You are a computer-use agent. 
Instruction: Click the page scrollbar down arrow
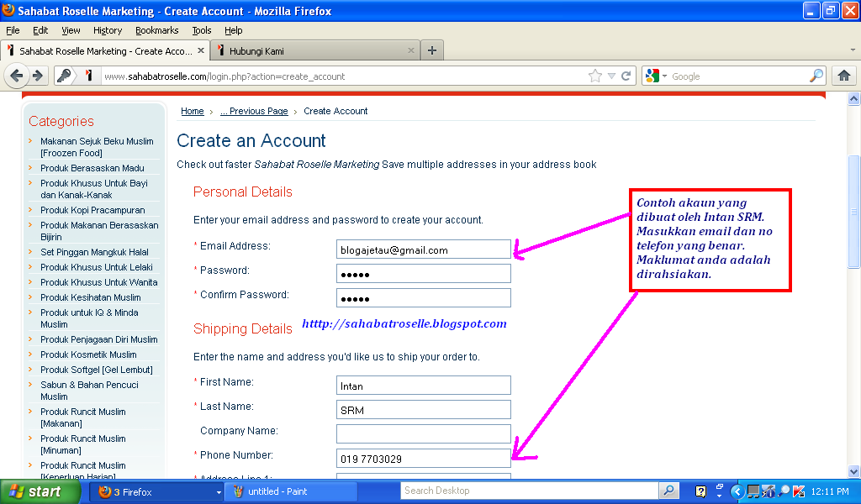point(853,471)
